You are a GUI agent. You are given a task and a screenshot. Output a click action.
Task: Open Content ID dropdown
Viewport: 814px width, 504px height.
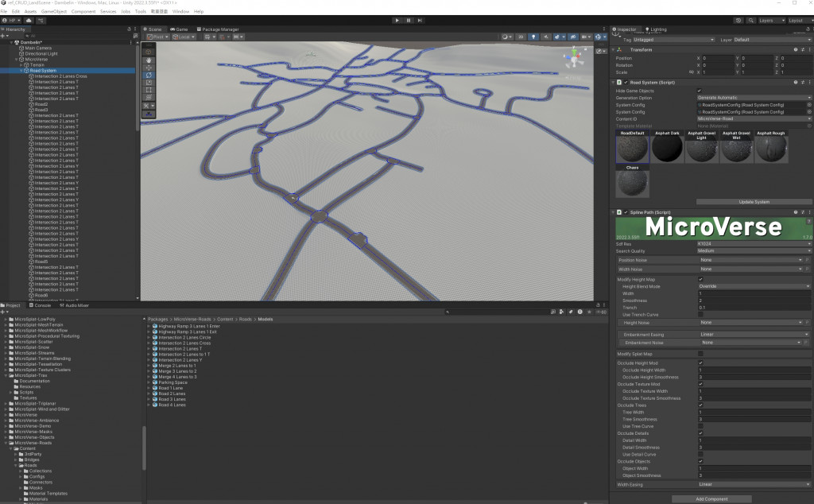click(x=754, y=119)
